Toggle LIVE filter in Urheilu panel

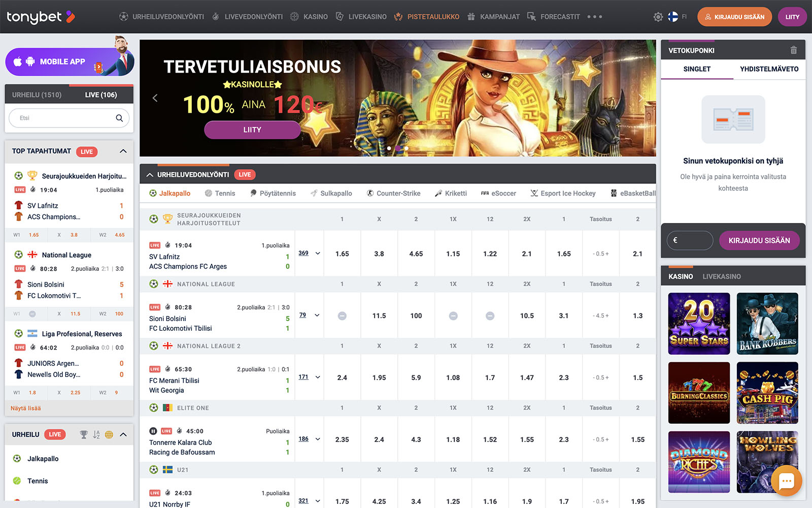(55, 435)
